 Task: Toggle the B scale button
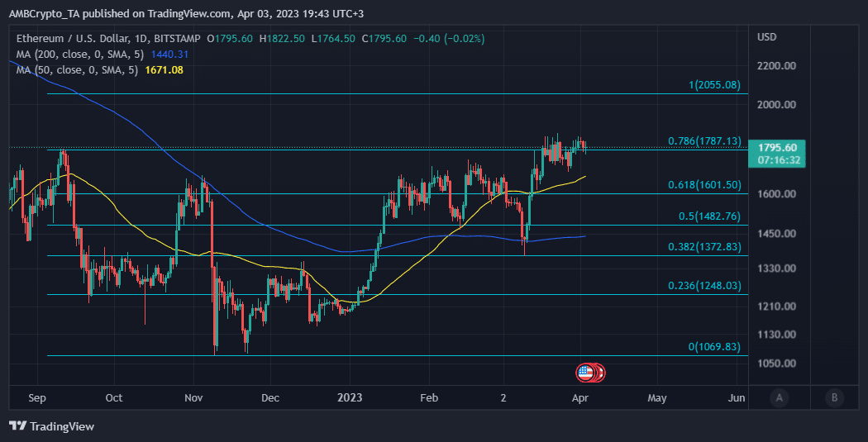(x=834, y=398)
